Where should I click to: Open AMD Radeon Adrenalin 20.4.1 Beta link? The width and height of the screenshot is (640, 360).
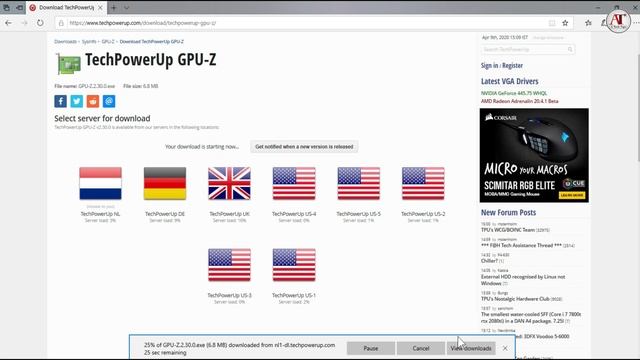tap(520, 101)
